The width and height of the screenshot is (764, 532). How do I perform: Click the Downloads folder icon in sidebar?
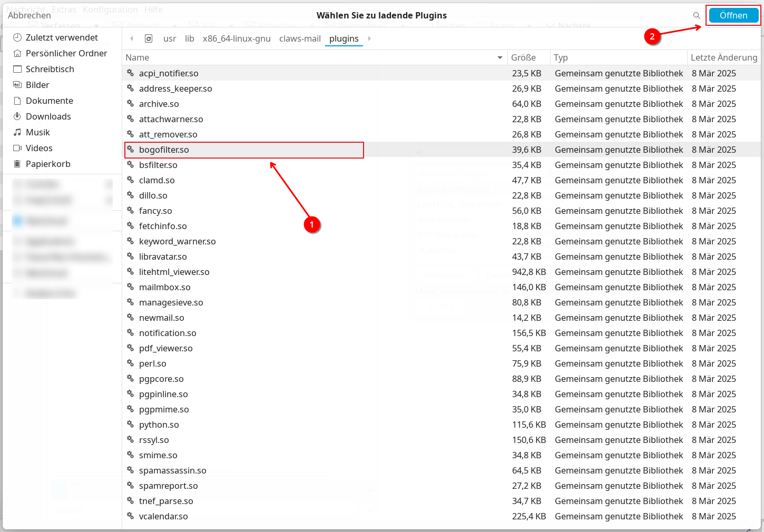[17, 116]
